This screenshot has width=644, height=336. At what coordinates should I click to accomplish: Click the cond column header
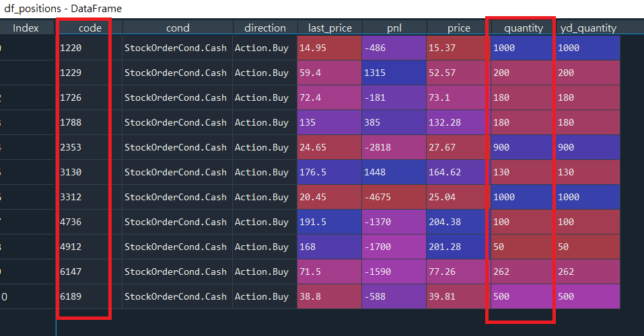click(x=178, y=28)
